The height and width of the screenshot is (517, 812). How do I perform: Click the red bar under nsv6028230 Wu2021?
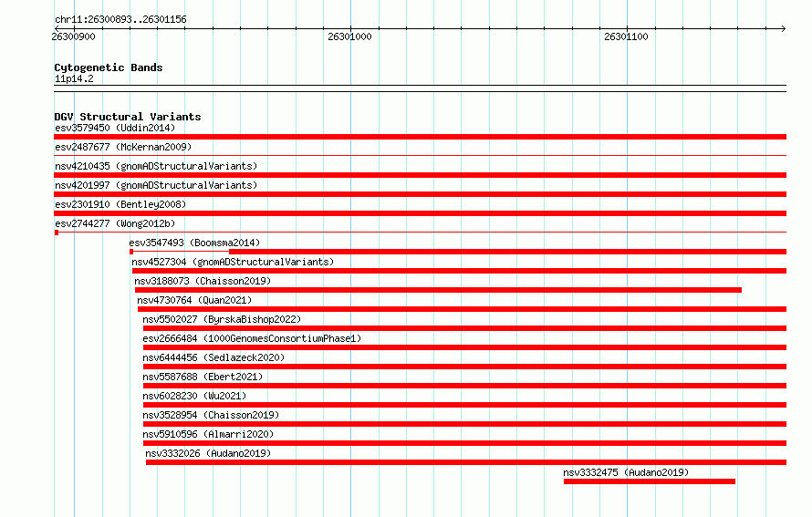tap(465, 405)
